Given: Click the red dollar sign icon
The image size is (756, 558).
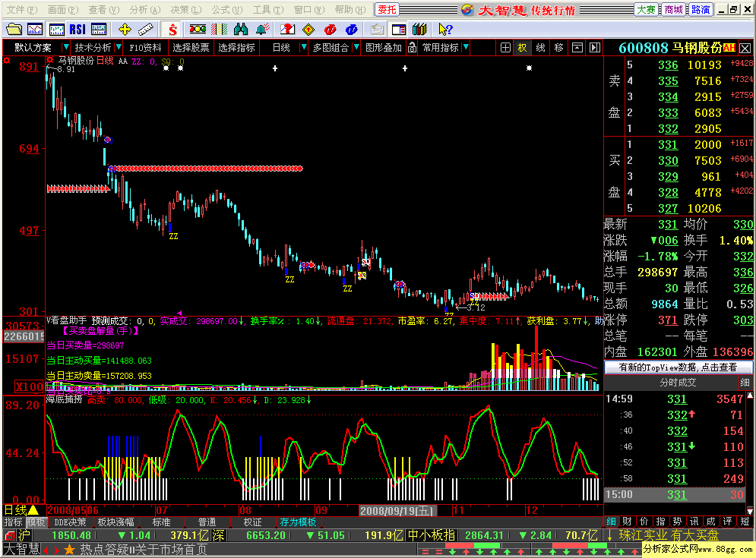Looking at the screenshot, I should tap(172, 30).
